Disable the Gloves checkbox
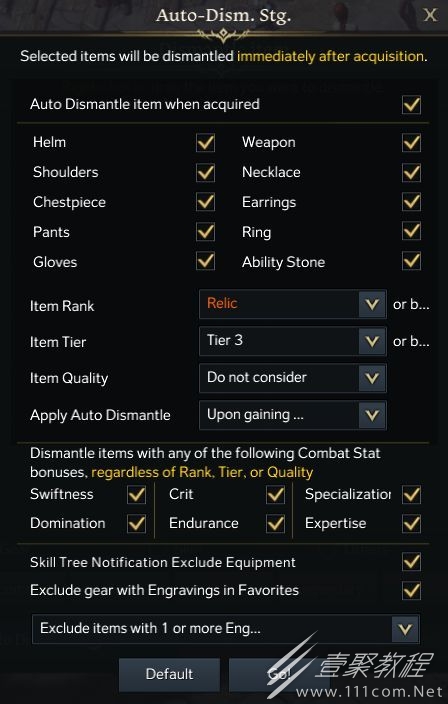This screenshot has height=704, width=448. click(x=205, y=261)
